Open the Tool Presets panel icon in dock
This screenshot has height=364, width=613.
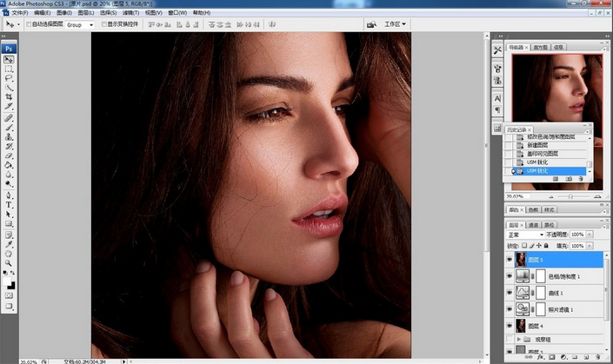(497, 50)
